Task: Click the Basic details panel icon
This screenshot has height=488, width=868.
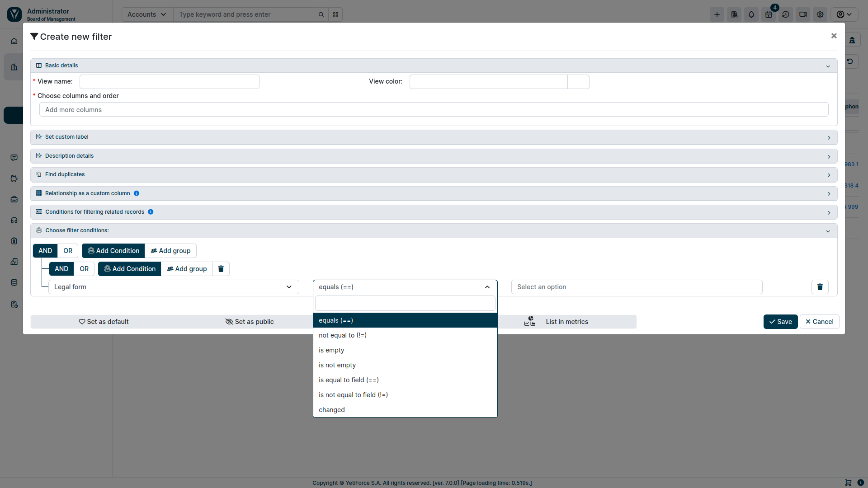Action: [39, 65]
